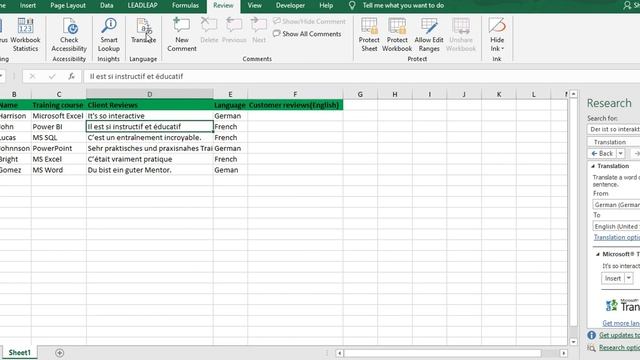Open the Translation options link
The height and width of the screenshot is (360, 640).
pos(617,237)
